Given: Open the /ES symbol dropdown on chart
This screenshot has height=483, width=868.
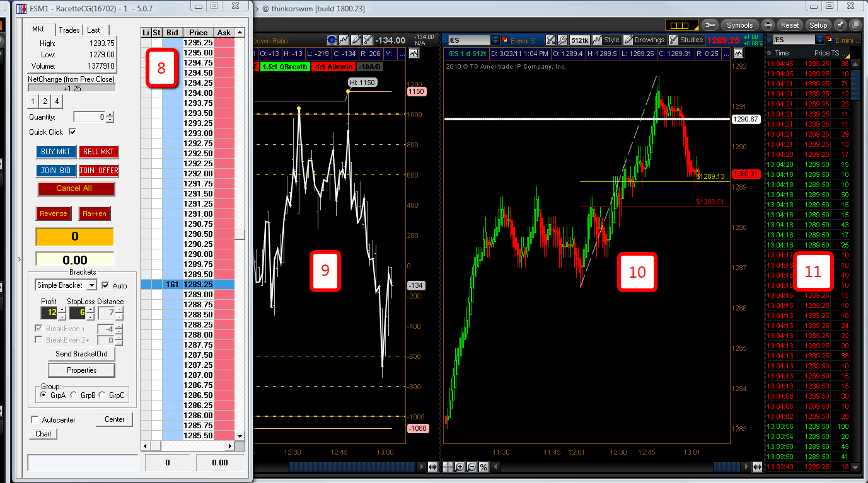Looking at the screenshot, I should point(495,40).
